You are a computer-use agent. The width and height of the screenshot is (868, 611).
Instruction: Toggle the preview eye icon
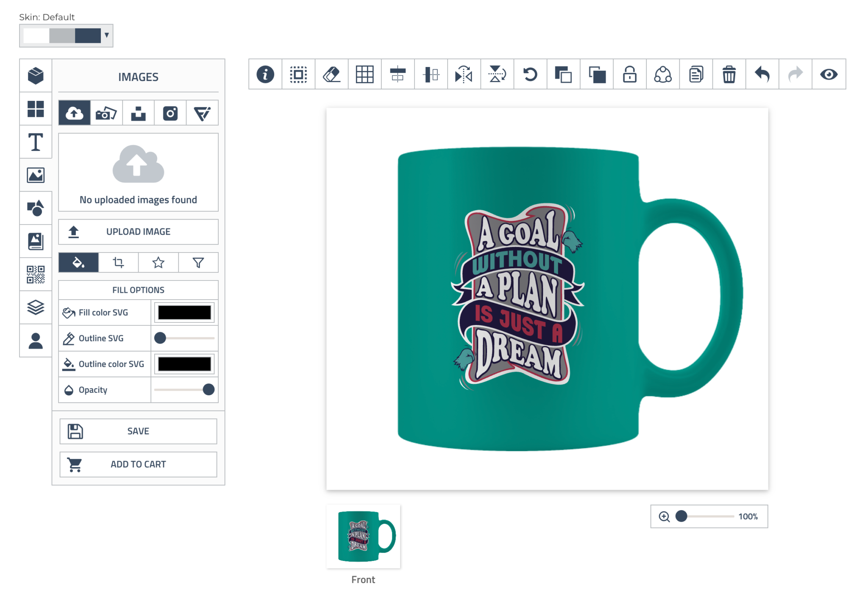coord(829,75)
